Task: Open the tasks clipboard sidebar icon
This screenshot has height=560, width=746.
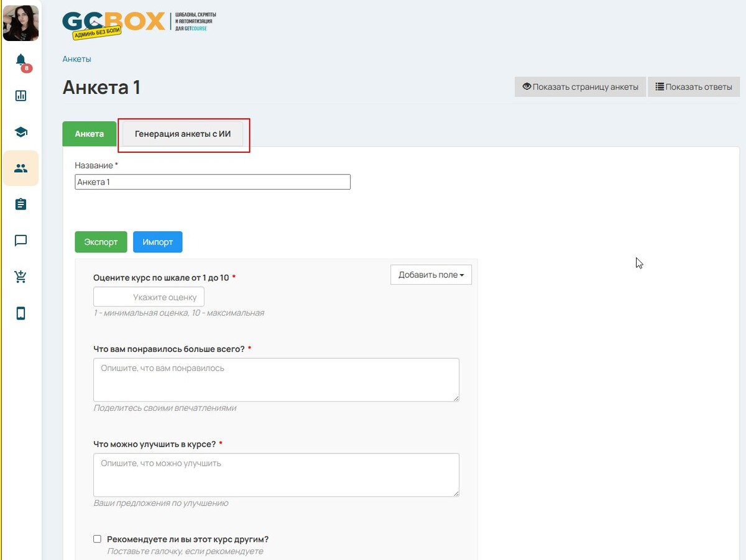Action: pyautogui.click(x=21, y=204)
